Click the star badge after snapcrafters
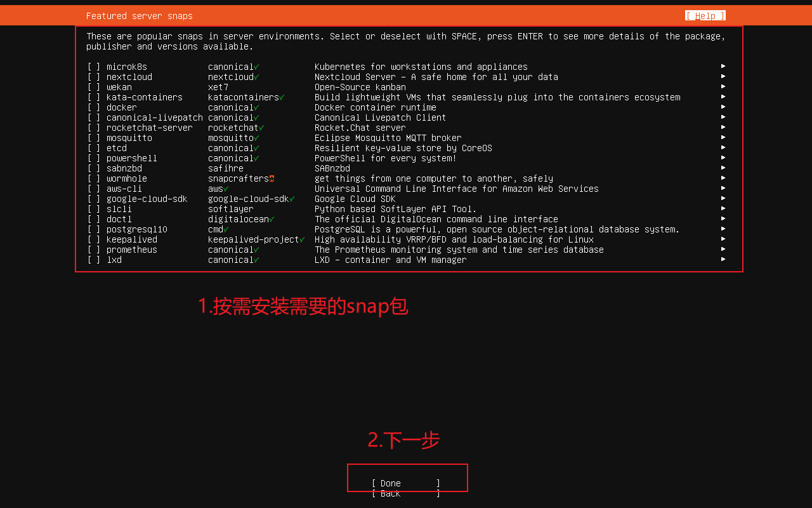812x508 pixels. 272,178
